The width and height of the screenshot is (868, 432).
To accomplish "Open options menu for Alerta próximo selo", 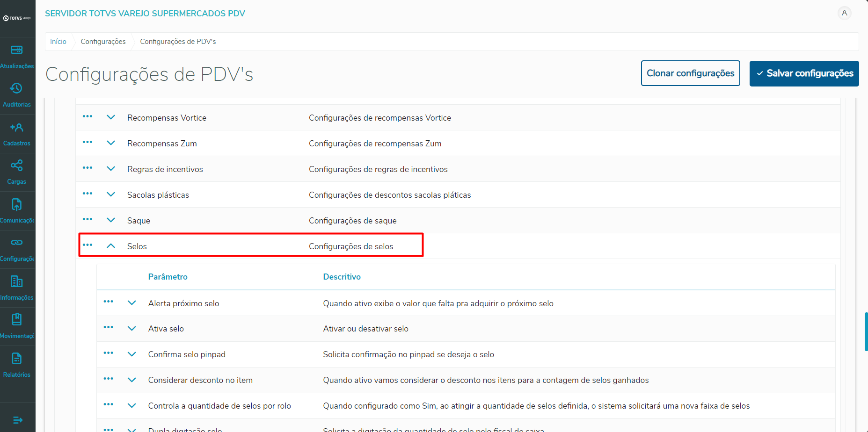I will 109,302.
